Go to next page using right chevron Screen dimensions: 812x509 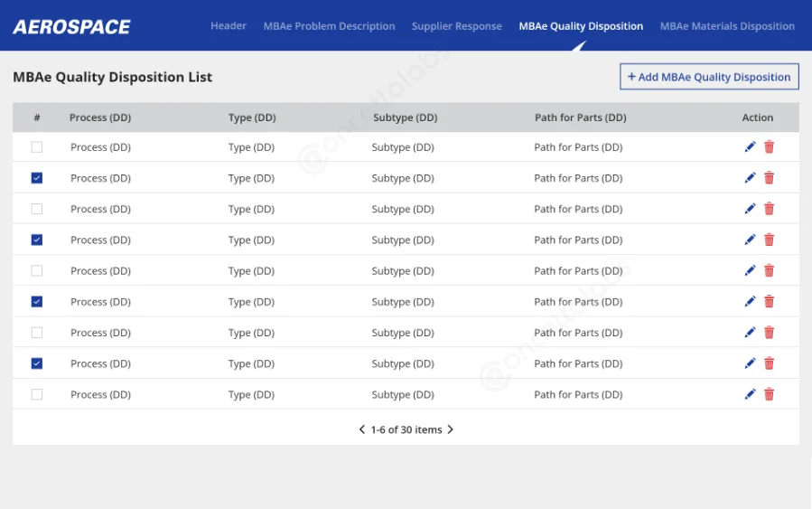(451, 429)
